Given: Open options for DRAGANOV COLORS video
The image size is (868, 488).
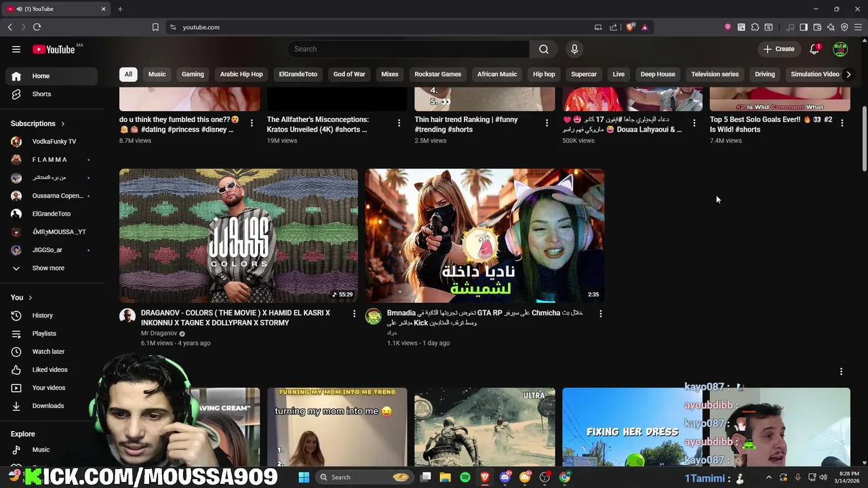Looking at the screenshot, I should (354, 314).
